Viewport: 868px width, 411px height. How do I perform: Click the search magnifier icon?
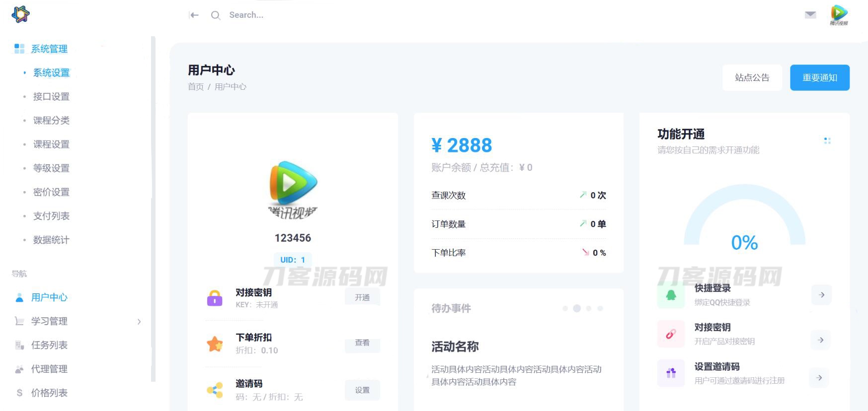tap(215, 15)
